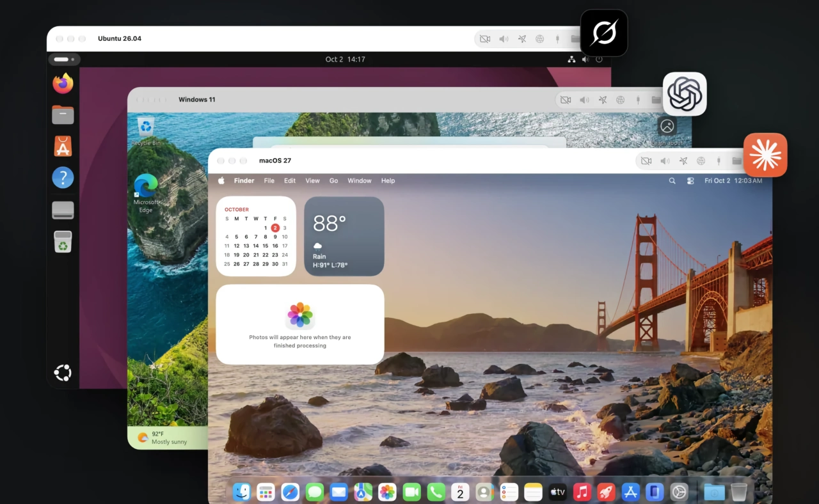The width and height of the screenshot is (819, 504).
Task: Open the Ubuntu top bar power menu
Action: pos(599,59)
